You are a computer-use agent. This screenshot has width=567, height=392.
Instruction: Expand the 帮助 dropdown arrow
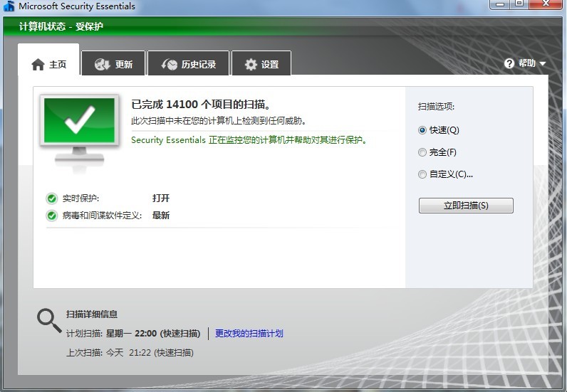pos(542,63)
